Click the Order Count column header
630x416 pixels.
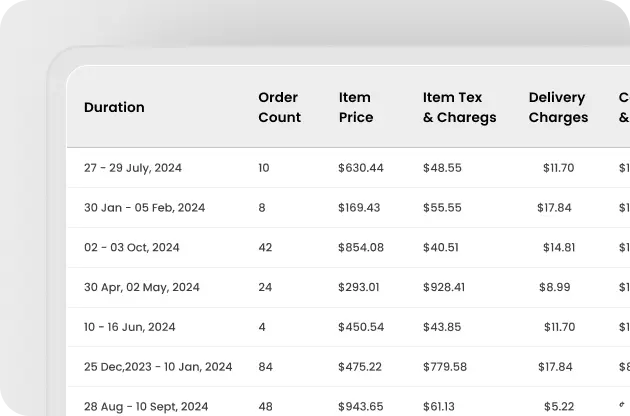point(280,107)
